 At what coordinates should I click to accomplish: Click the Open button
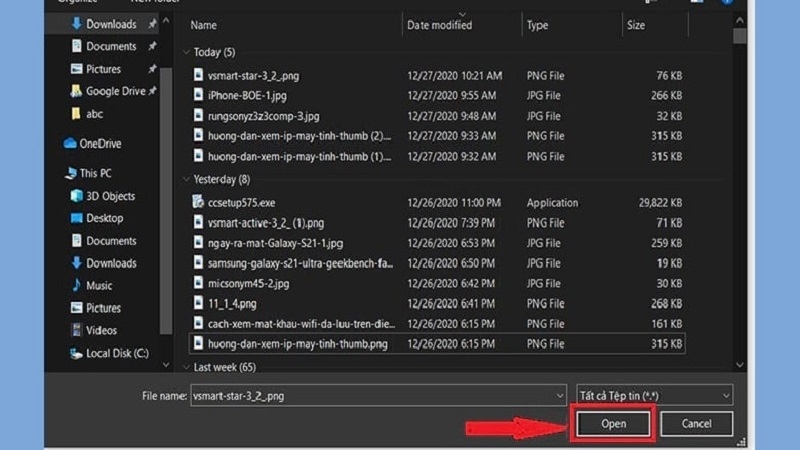click(x=613, y=424)
